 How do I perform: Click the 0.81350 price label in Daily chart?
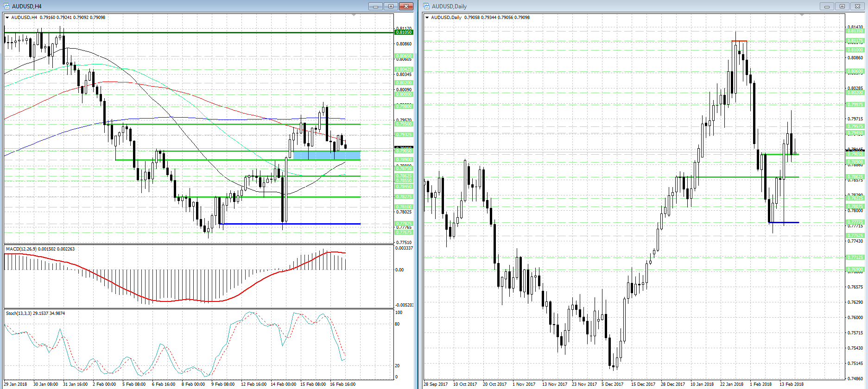pyautogui.click(x=855, y=31)
